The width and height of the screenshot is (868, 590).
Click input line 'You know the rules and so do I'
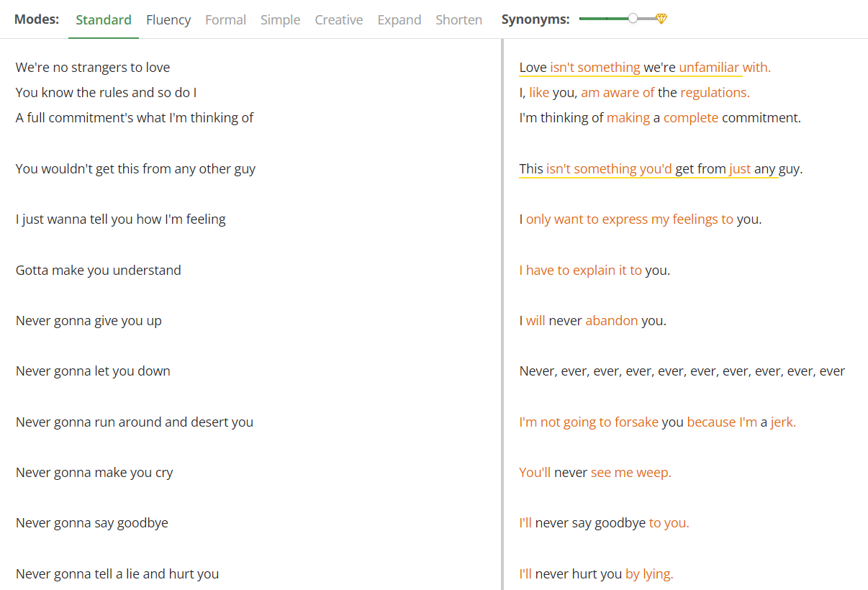(x=107, y=92)
